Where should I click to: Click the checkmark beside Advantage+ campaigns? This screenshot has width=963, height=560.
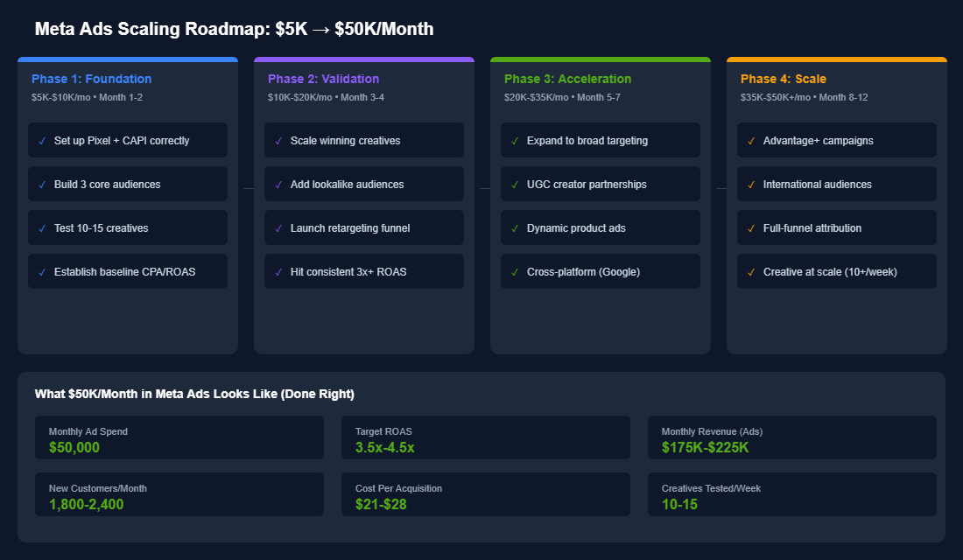click(x=754, y=140)
